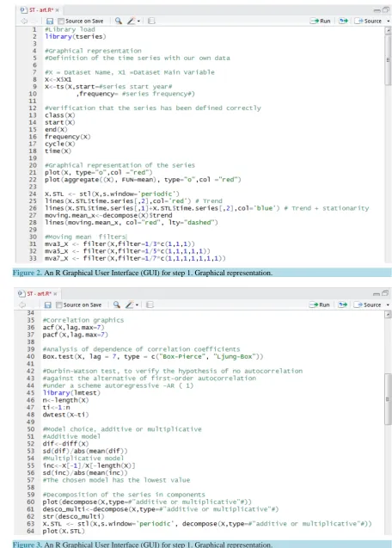This screenshot has width=392, height=548.
Task: Click the re-run previous region icon in Figure 3 editor
Action: (x=343, y=305)
